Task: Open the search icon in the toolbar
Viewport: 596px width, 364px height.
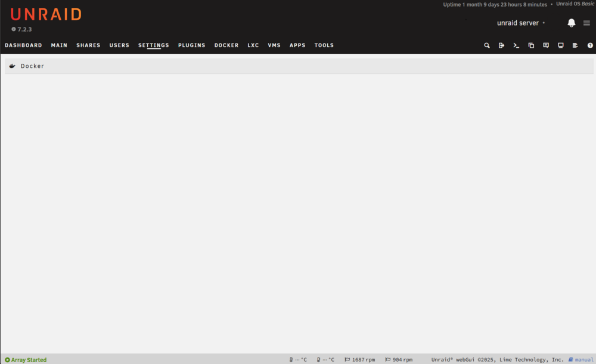Action: 486,45
